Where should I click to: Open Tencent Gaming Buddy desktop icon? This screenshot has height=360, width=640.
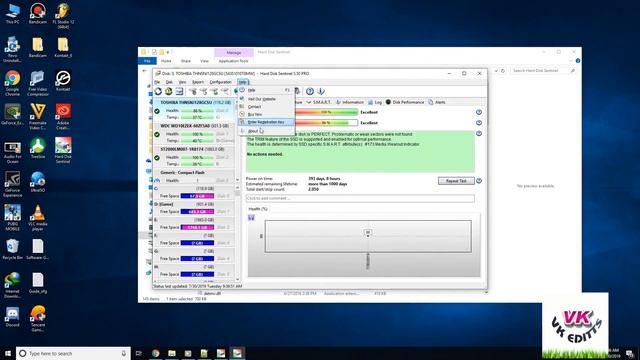coord(38,318)
